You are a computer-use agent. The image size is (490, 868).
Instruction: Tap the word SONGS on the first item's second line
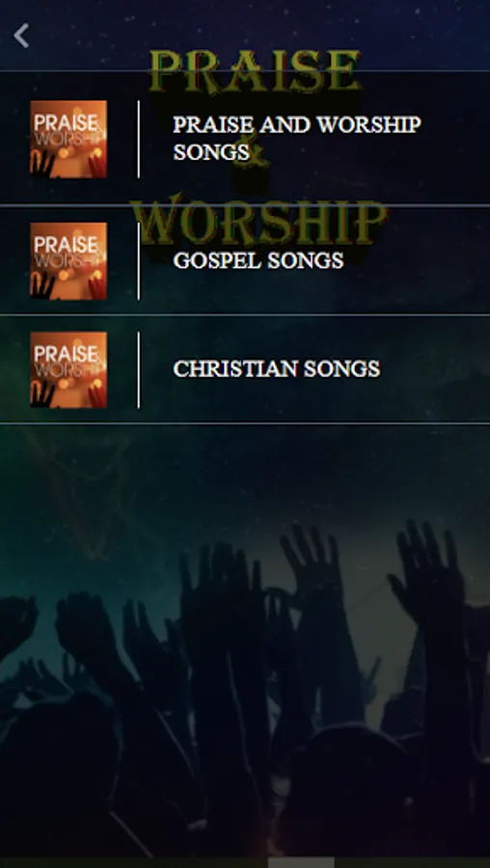click(x=211, y=151)
